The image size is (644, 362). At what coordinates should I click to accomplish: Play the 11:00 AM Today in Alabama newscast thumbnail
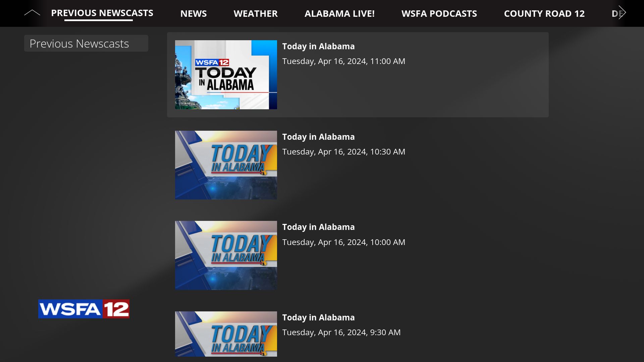tap(226, 75)
